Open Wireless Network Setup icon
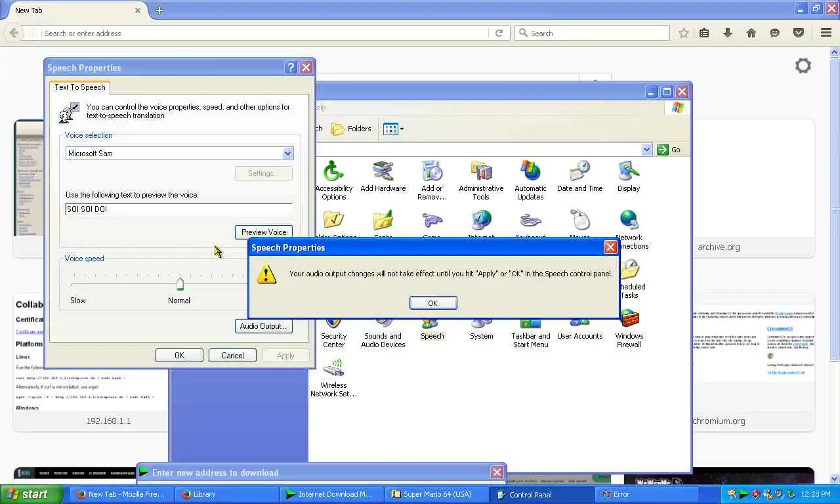Viewport: 840px width, 504px height. click(x=333, y=377)
